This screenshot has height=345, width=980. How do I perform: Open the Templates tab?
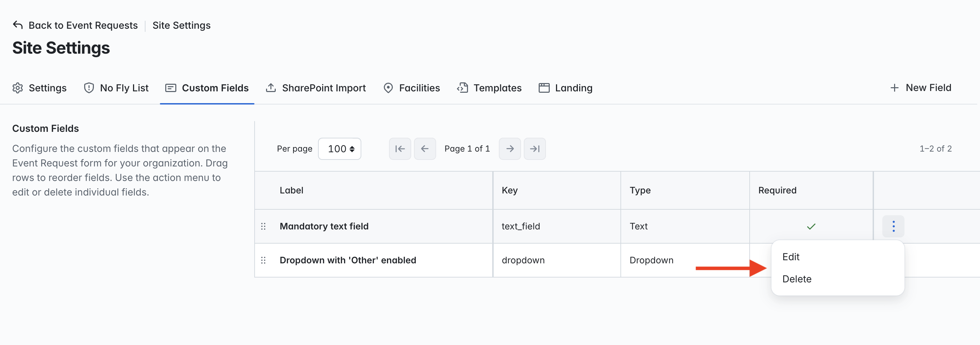[x=489, y=88]
